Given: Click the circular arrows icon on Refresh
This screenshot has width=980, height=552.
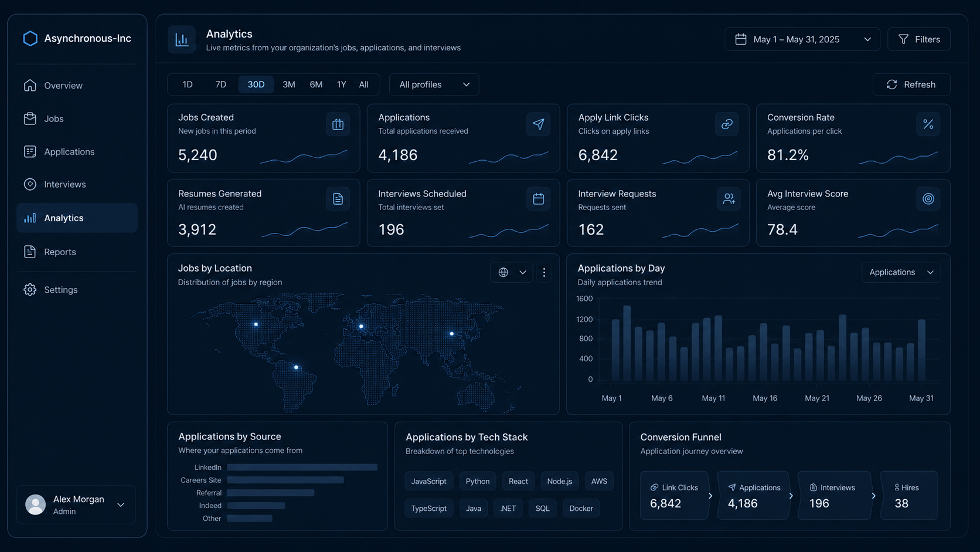Looking at the screenshot, I should (891, 84).
